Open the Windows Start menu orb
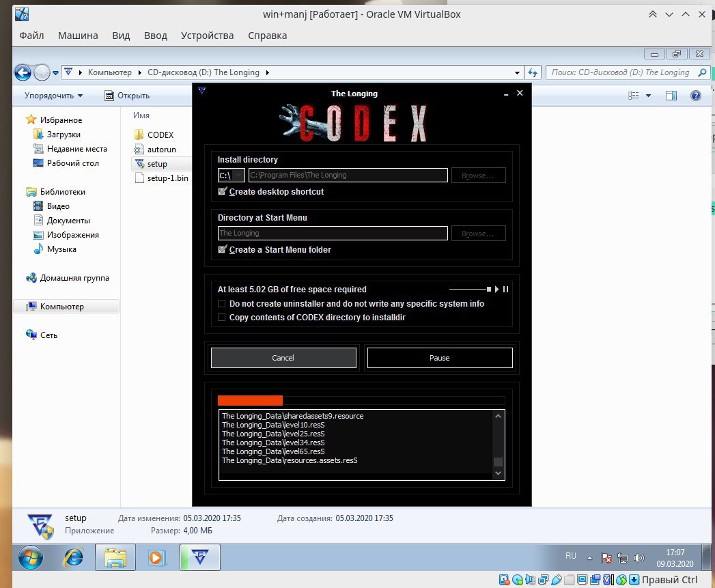The image size is (715, 588). [31, 557]
